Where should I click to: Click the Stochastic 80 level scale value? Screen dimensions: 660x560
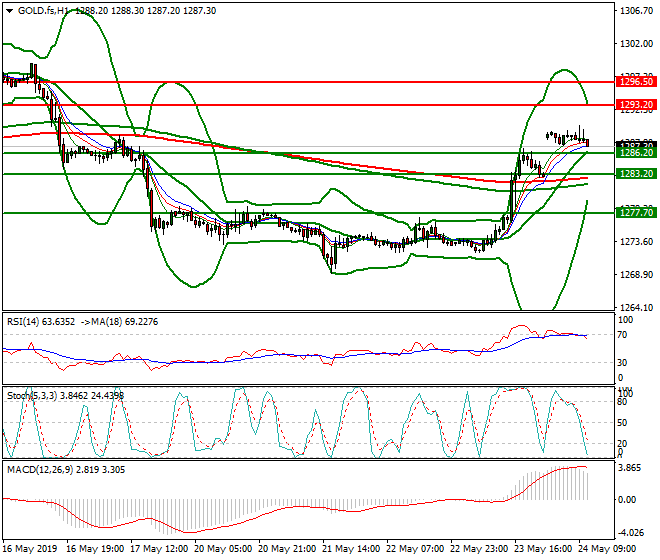[x=623, y=402]
